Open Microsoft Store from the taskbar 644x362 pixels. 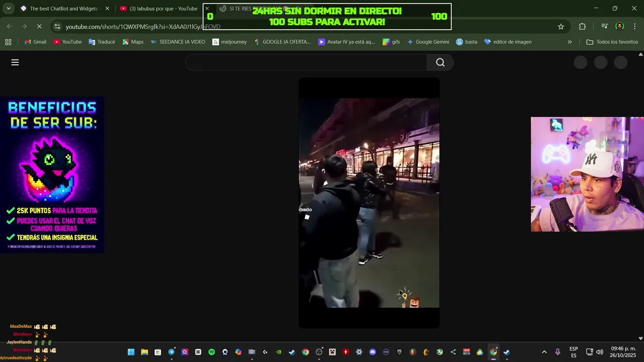pyautogui.click(x=158, y=352)
